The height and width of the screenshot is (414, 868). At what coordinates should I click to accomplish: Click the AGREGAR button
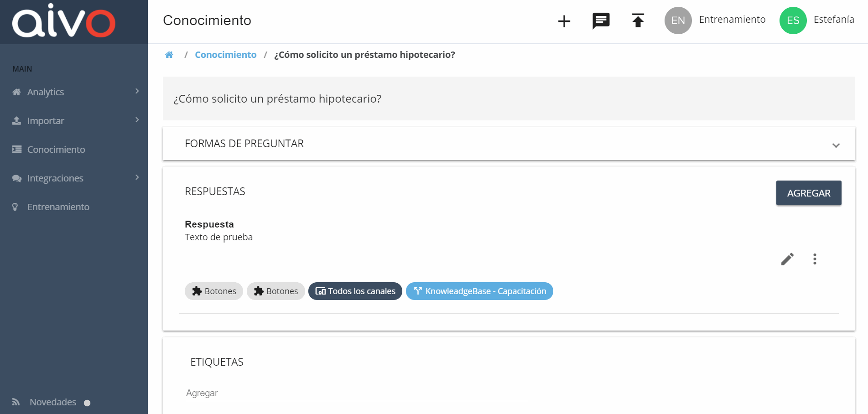point(809,193)
